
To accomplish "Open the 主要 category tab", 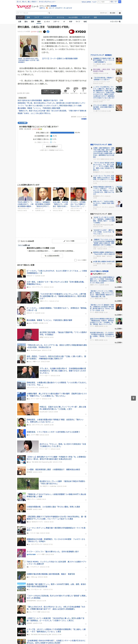I will coord(20,21).
